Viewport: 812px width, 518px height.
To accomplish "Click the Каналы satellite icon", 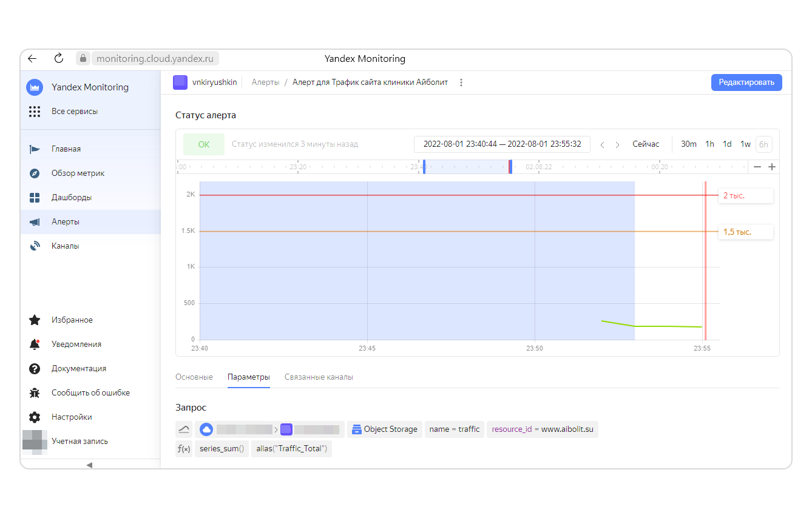I will pyautogui.click(x=35, y=246).
